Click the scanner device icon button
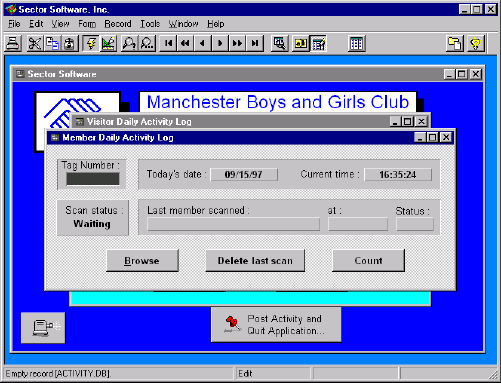501x383 pixels. (43, 328)
